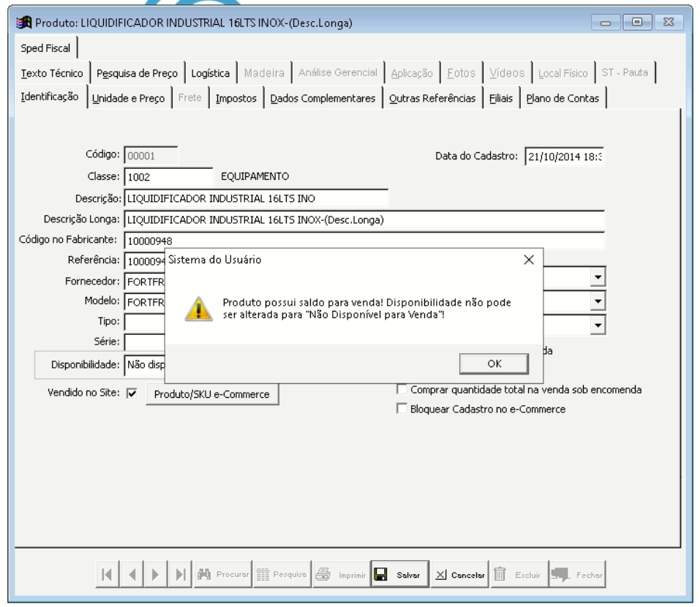Click into the Descrição Longa field

pyautogui.click(x=364, y=219)
